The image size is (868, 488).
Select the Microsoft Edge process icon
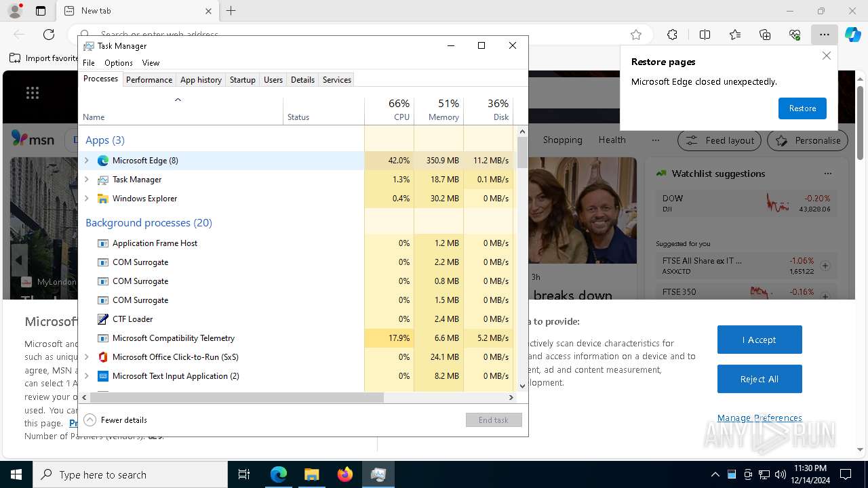pos(103,161)
